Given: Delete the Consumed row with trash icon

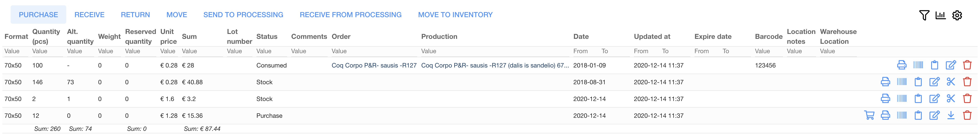Looking at the screenshot, I should click(967, 65).
